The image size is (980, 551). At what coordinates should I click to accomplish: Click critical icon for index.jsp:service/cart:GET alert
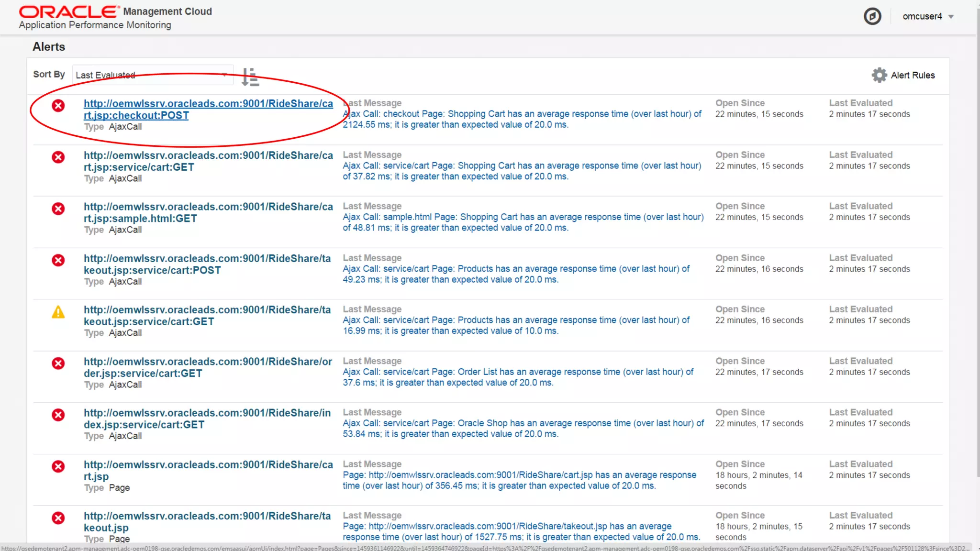pyautogui.click(x=58, y=415)
